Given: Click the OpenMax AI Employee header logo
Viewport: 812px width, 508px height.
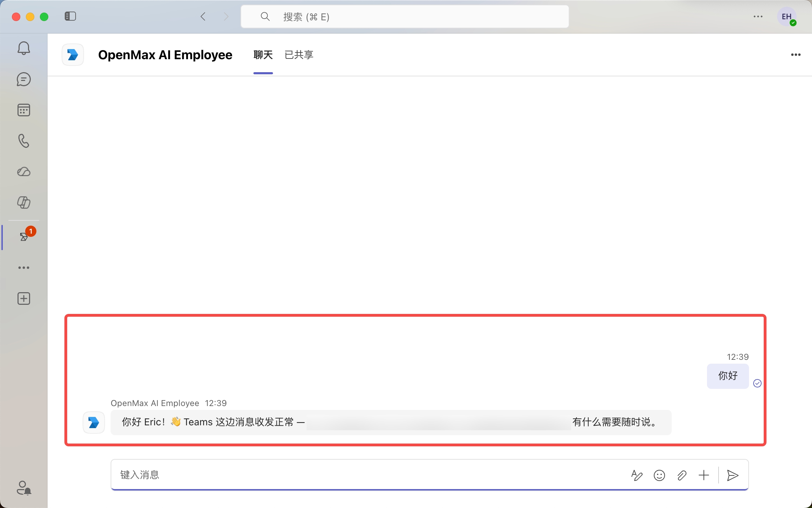Looking at the screenshot, I should point(73,55).
